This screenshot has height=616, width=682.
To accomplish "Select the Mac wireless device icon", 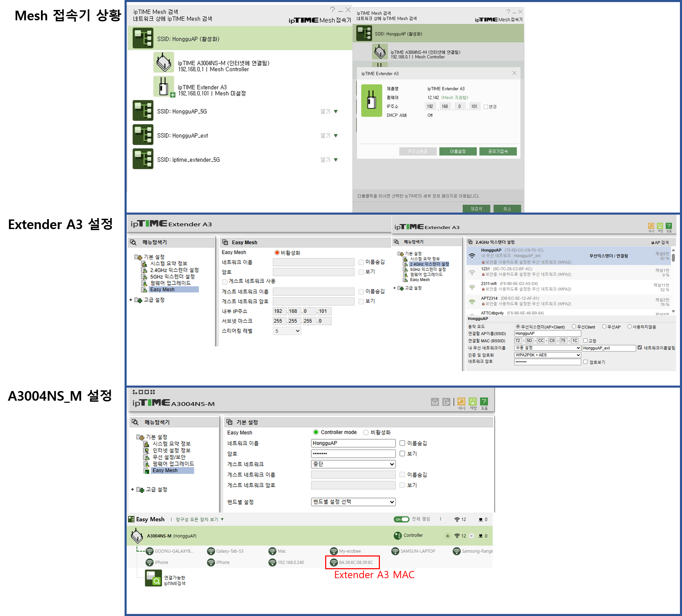I will [x=272, y=551].
